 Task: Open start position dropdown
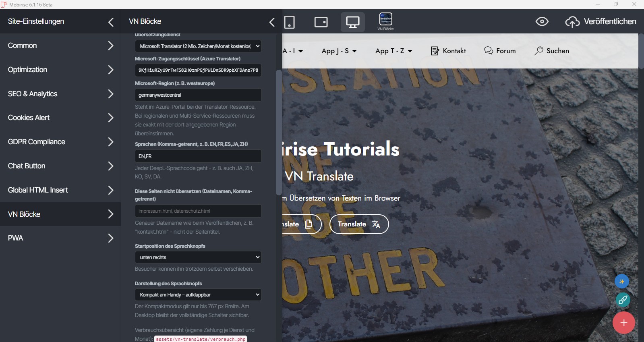point(198,257)
